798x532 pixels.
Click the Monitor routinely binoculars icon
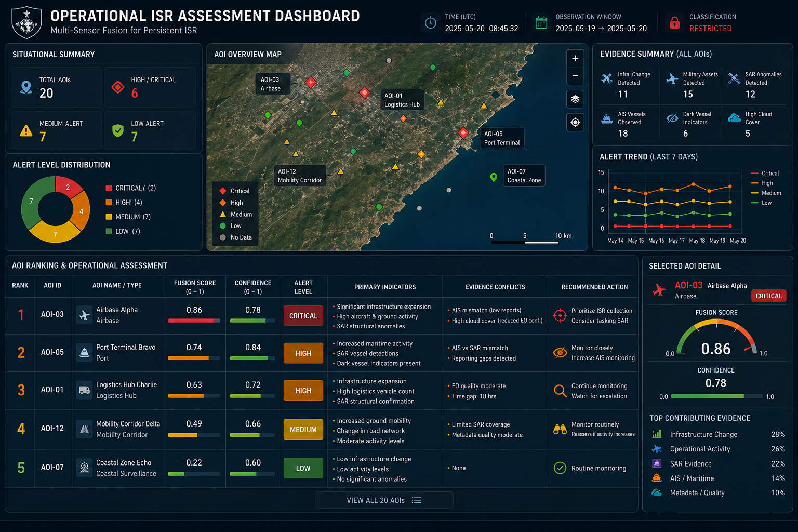pyautogui.click(x=560, y=429)
